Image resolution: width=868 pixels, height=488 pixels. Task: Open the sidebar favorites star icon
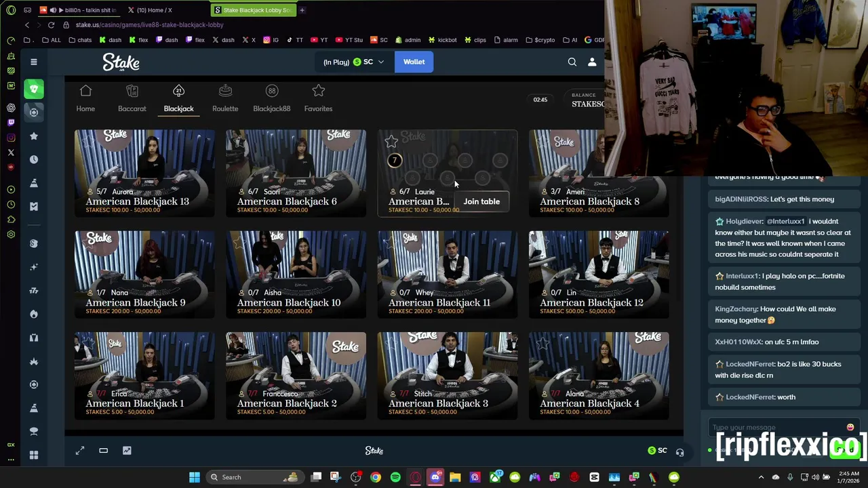point(34,136)
